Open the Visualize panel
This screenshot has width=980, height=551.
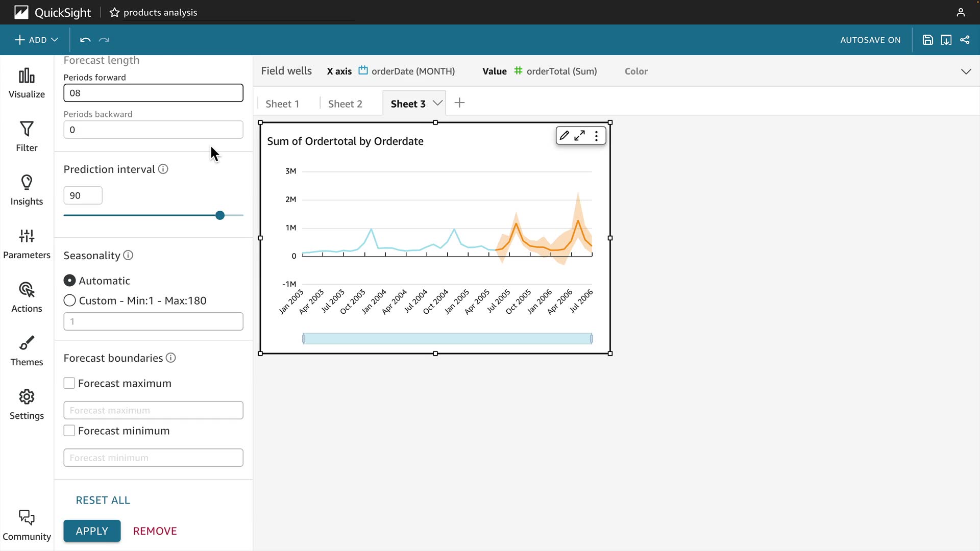coord(27,83)
